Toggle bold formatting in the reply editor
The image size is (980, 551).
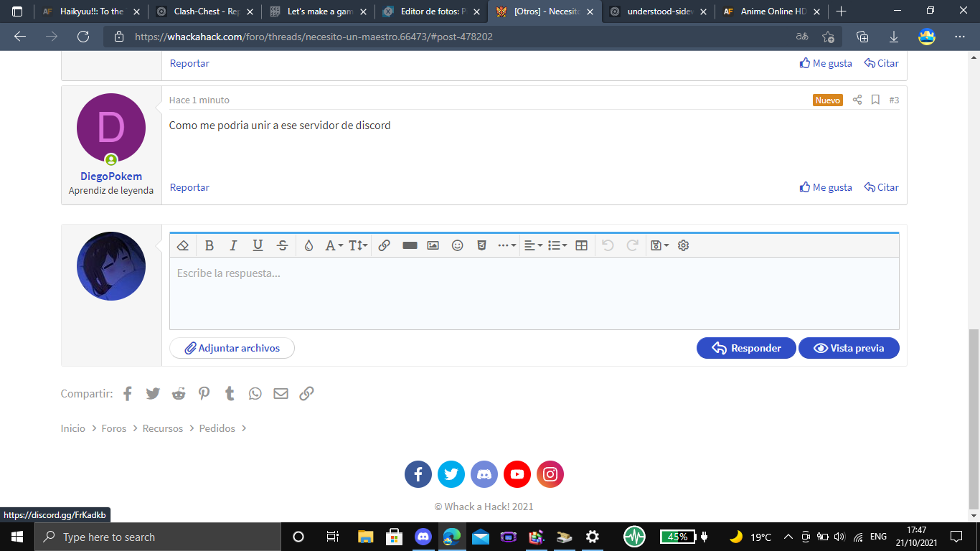[x=209, y=245]
